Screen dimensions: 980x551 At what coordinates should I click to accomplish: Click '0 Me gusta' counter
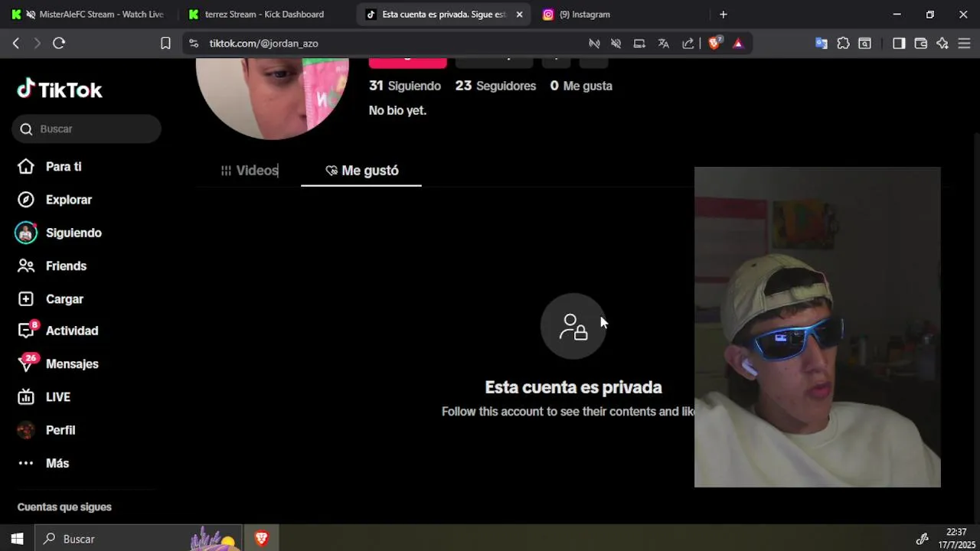pos(581,86)
